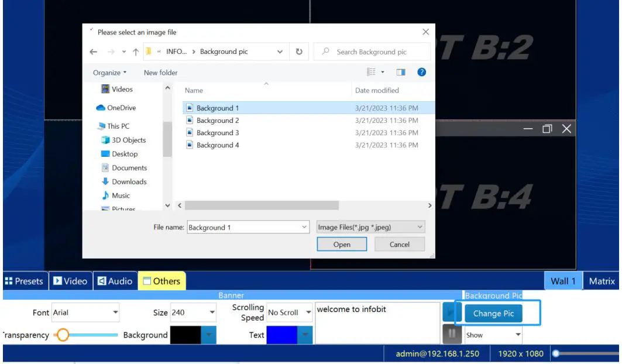Open the blue help question icon
Image resolution: width=622 pixels, height=364 pixels.
[422, 72]
